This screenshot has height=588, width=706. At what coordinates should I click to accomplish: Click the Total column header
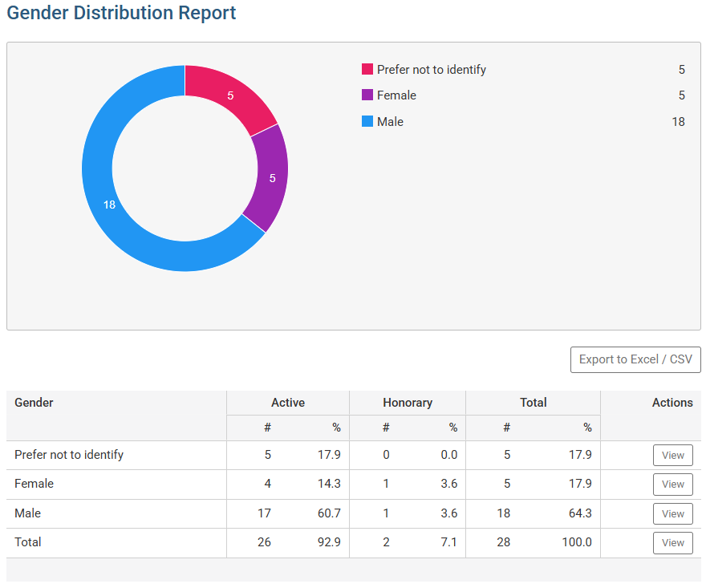533,403
